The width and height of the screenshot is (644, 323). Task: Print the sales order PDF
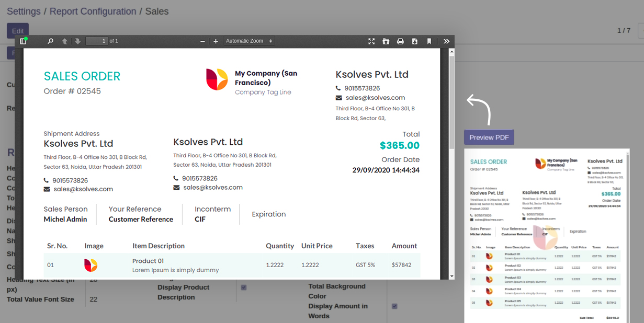click(x=400, y=41)
